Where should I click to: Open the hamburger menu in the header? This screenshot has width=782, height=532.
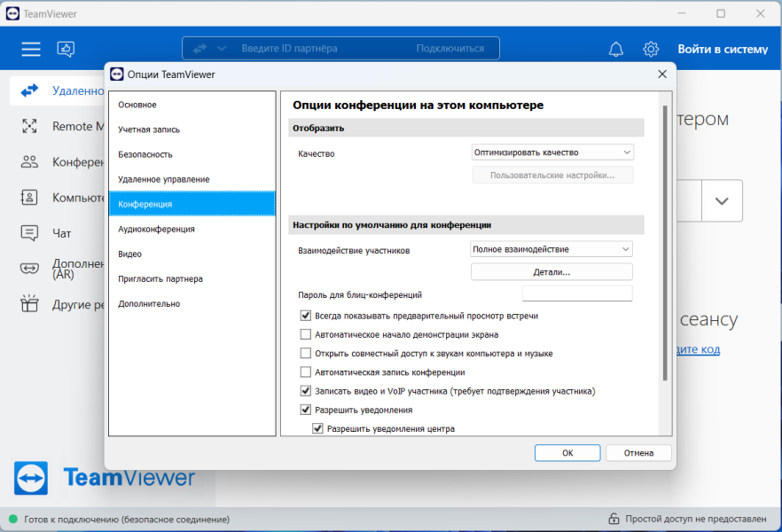click(x=31, y=49)
